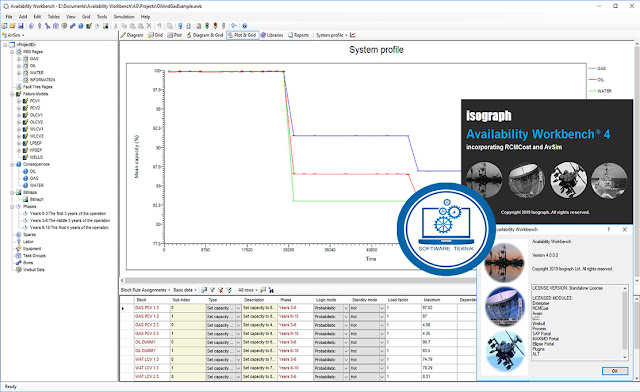Click the red traffic light icon
The width and height of the screenshot is (640, 392).
point(215,26)
